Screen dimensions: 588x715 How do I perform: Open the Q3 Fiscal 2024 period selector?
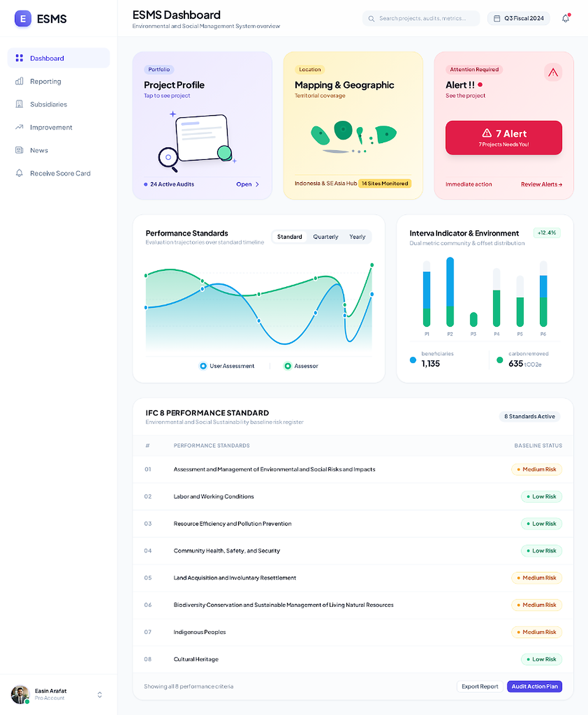click(518, 18)
